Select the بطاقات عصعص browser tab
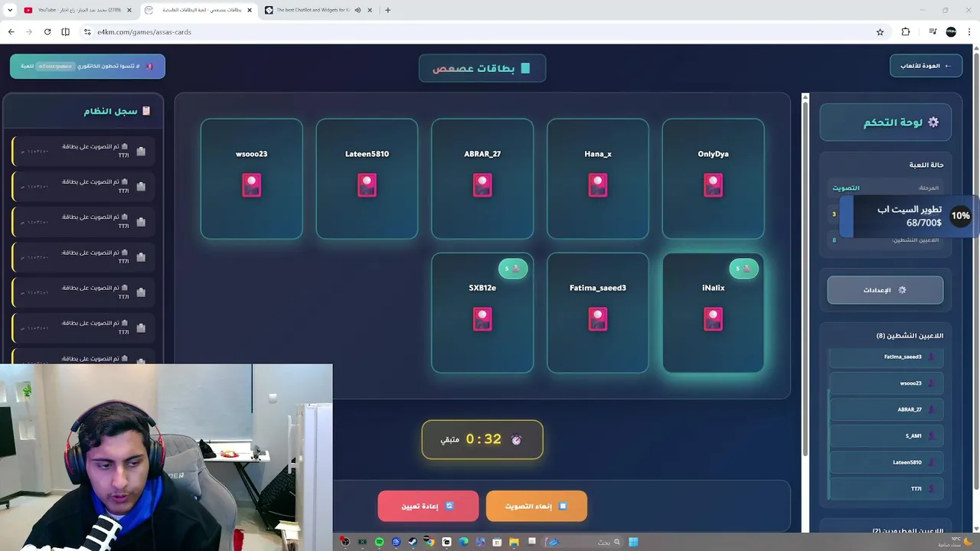Image resolution: width=980 pixels, height=551 pixels. pos(199,10)
